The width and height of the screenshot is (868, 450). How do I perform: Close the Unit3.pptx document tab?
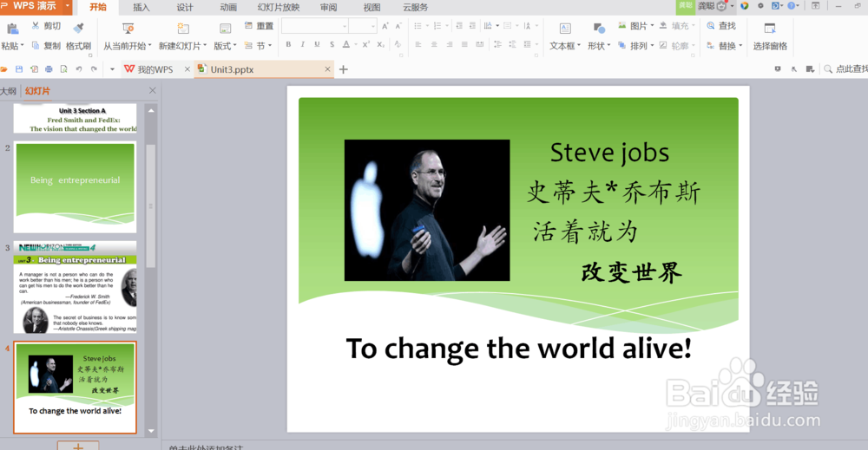click(x=328, y=69)
